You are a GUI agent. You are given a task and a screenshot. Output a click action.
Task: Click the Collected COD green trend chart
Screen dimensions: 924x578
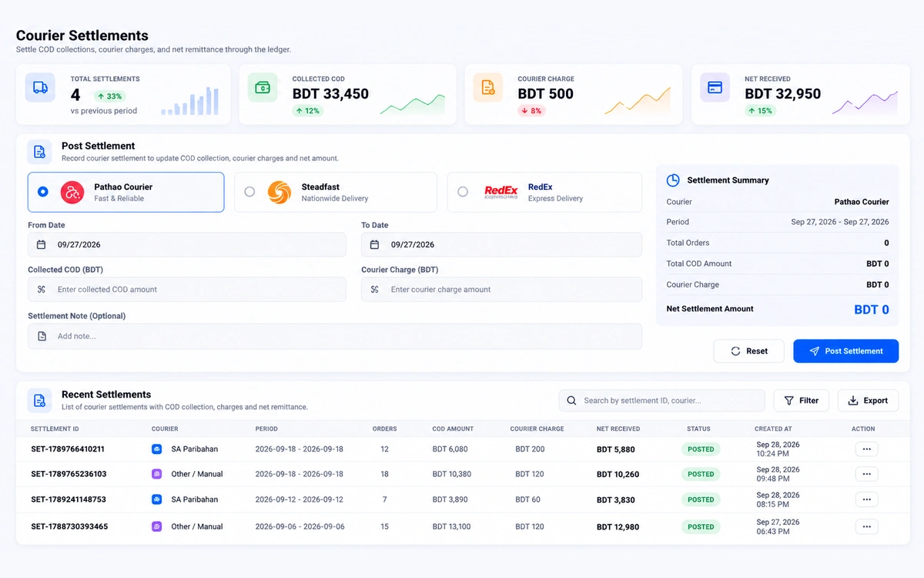coord(412,104)
